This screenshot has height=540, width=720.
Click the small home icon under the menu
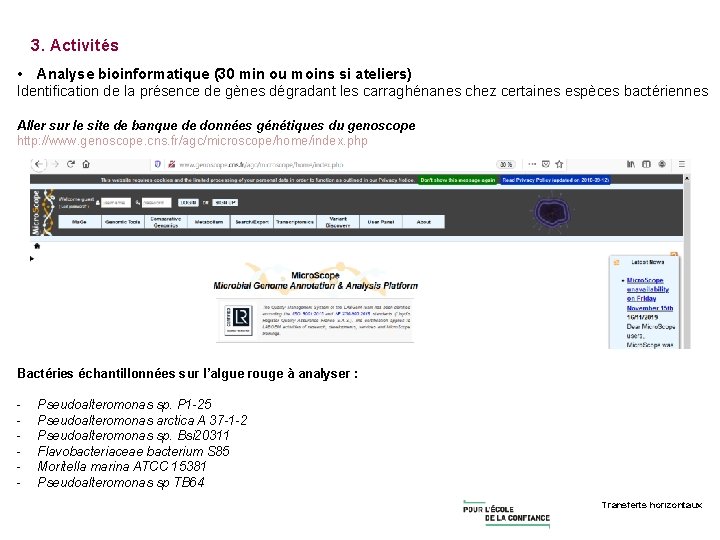pyautogui.click(x=37, y=246)
